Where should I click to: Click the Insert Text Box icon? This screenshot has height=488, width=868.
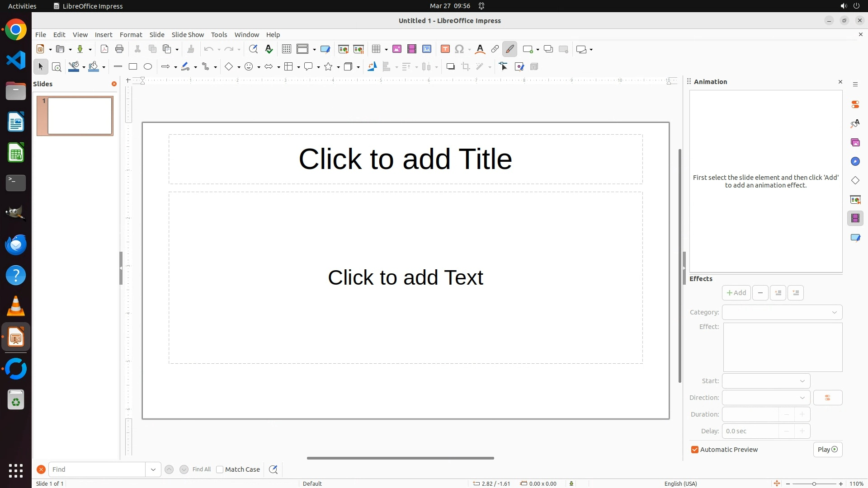[x=445, y=49]
